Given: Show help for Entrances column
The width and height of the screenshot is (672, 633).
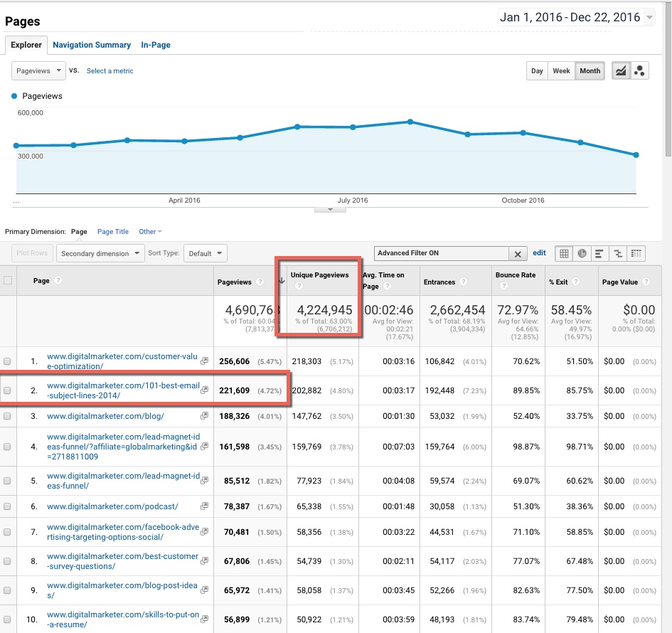Looking at the screenshot, I should click(463, 282).
